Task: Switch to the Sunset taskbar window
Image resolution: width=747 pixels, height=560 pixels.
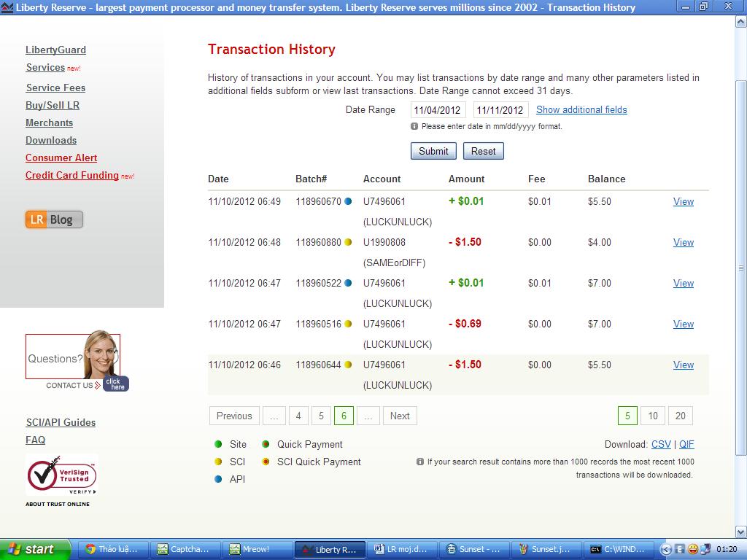Action: pos(474,549)
